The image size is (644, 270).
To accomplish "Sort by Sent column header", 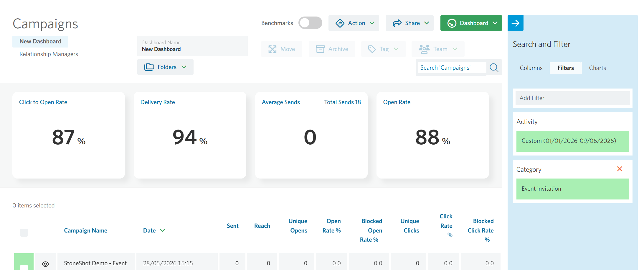I will click(x=232, y=226).
